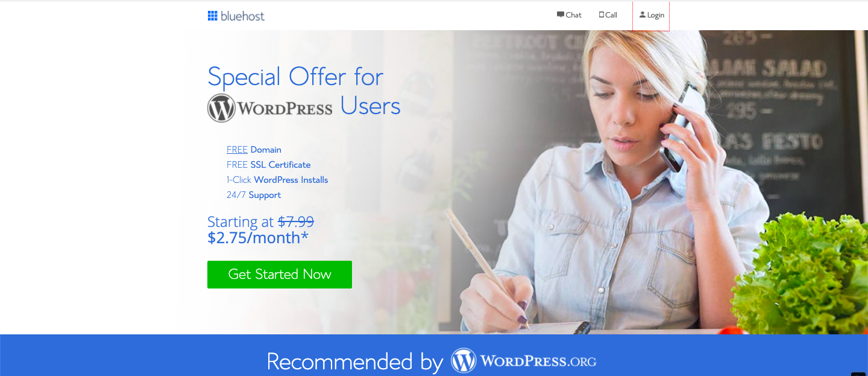Click the $2.75/month* price text
This screenshot has width=868, height=376.
258,238
